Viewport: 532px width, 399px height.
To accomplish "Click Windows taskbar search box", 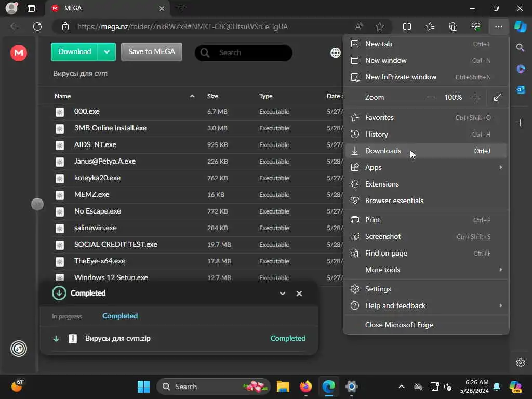I will click(214, 387).
